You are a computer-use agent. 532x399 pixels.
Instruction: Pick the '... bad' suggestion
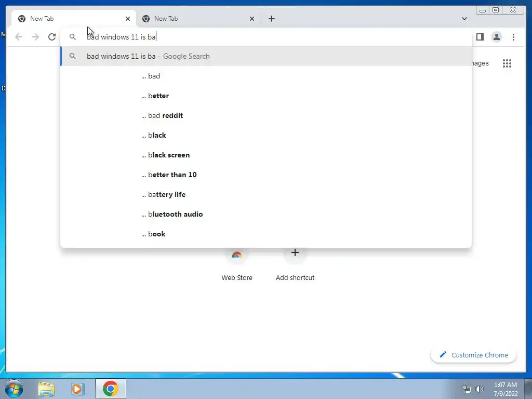(266, 76)
